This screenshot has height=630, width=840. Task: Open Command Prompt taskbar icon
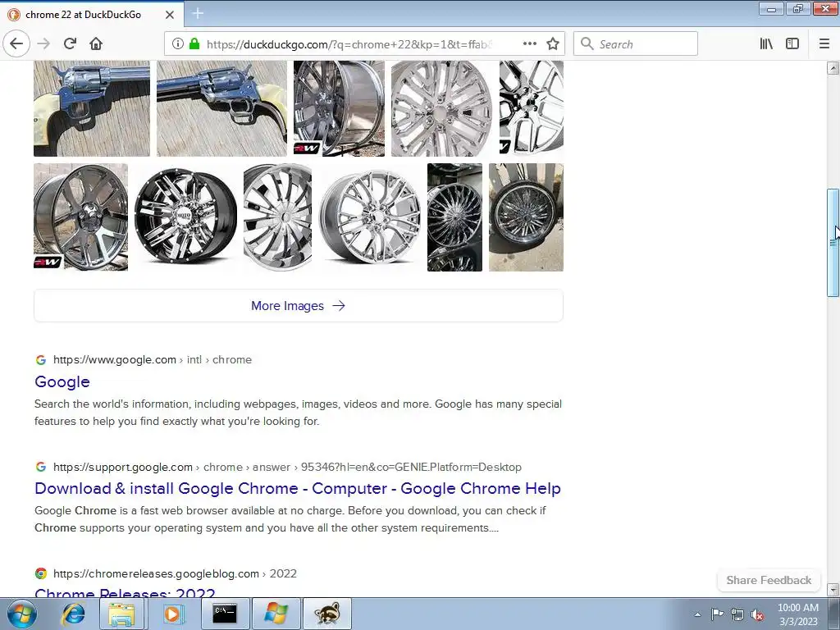(225, 614)
